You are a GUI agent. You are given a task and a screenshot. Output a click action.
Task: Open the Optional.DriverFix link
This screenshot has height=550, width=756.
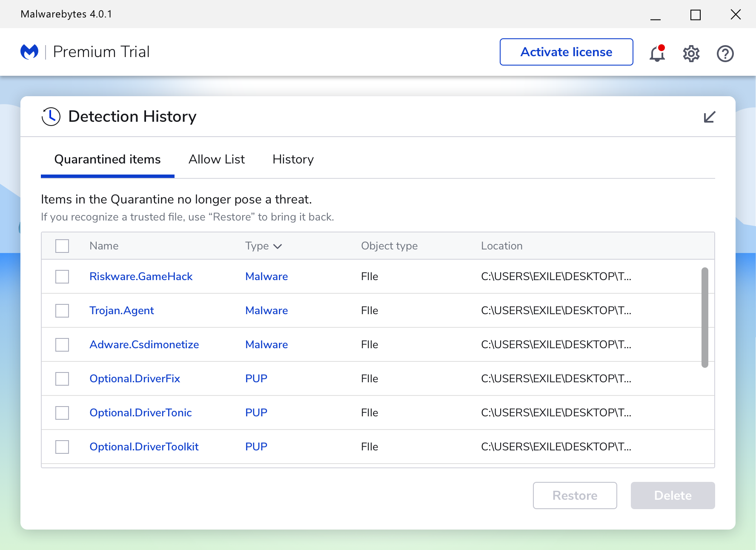[135, 379]
